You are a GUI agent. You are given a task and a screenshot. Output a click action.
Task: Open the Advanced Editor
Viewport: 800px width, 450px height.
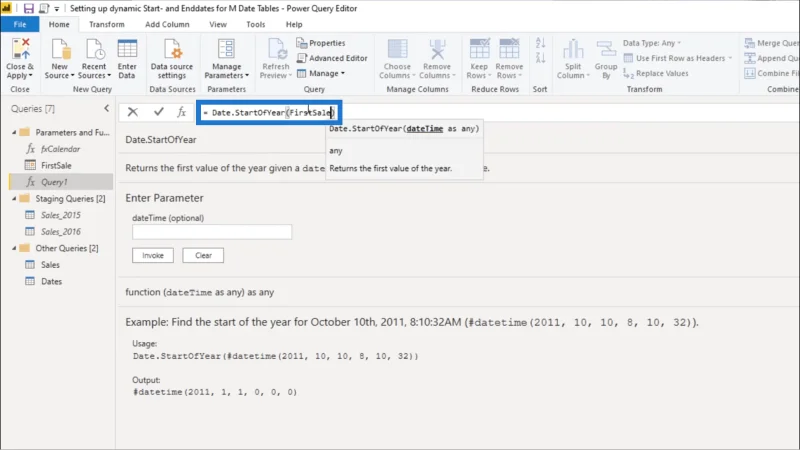coord(332,58)
